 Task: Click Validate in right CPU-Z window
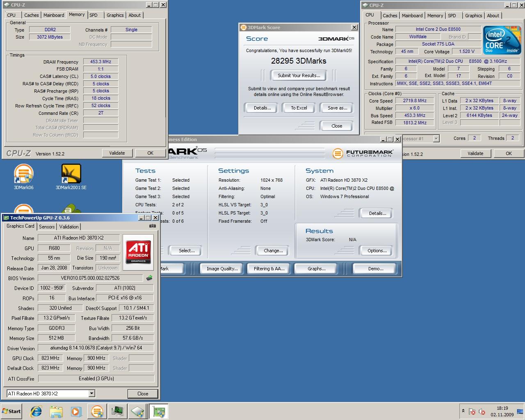tap(475, 153)
